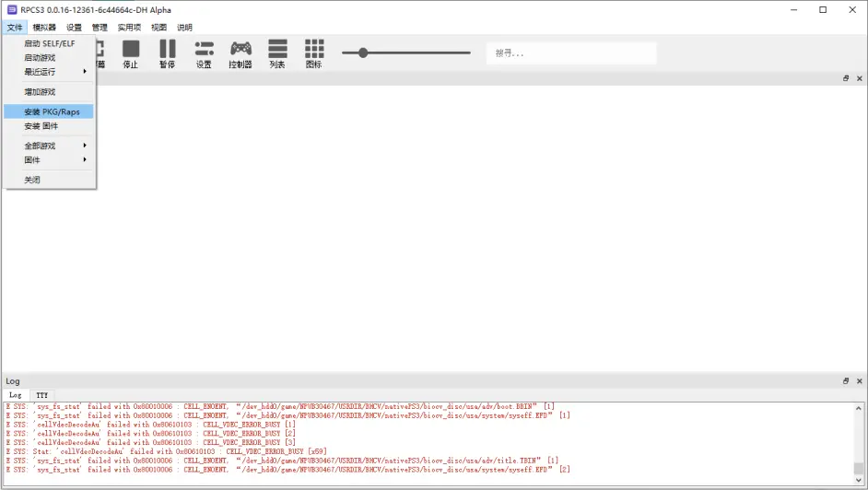
Task: Open the 视图 (View) menu
Action: [x=158, y=27]
